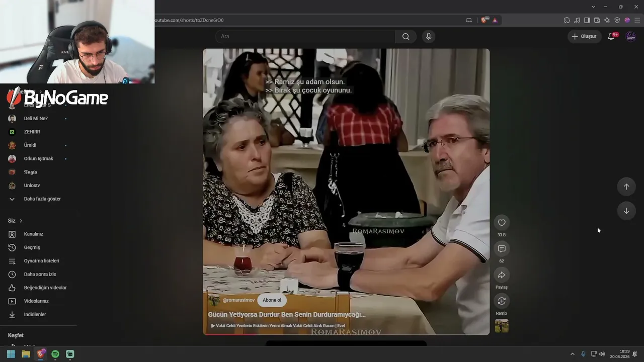This screenshot has height=362, width=644.
Task: Click the Ara search input field
Action: click(x=305, y=36)
